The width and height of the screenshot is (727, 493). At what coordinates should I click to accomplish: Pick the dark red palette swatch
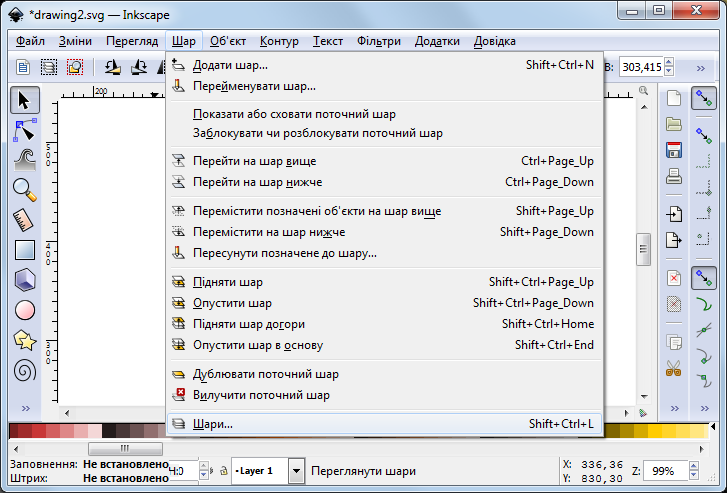(x=17, y=431)
